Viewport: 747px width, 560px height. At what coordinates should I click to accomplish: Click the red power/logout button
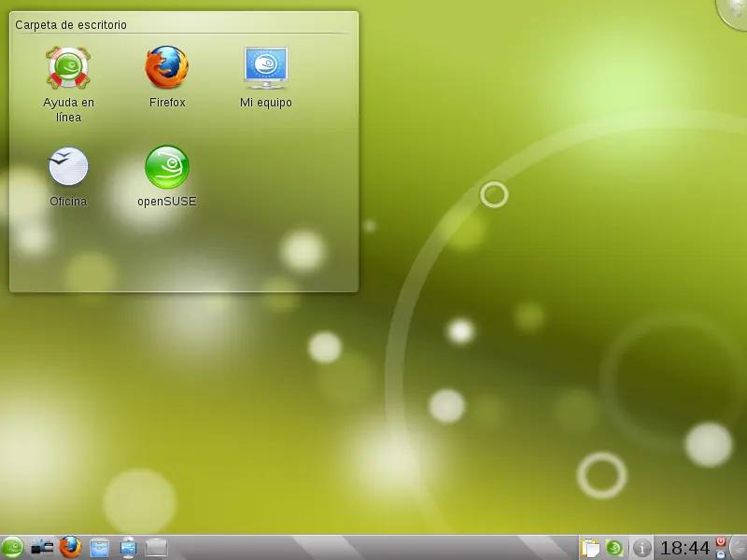pos(720,542)
